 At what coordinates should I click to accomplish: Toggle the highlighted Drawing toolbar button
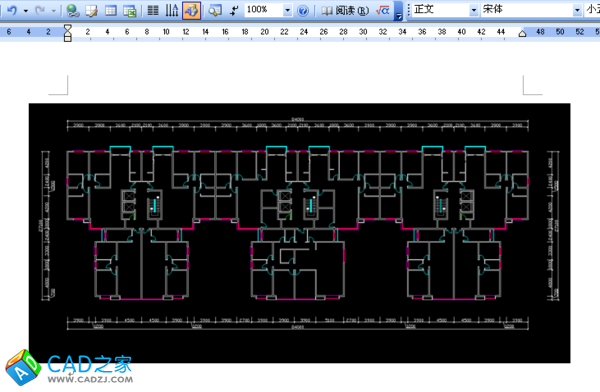coord(191,10)
